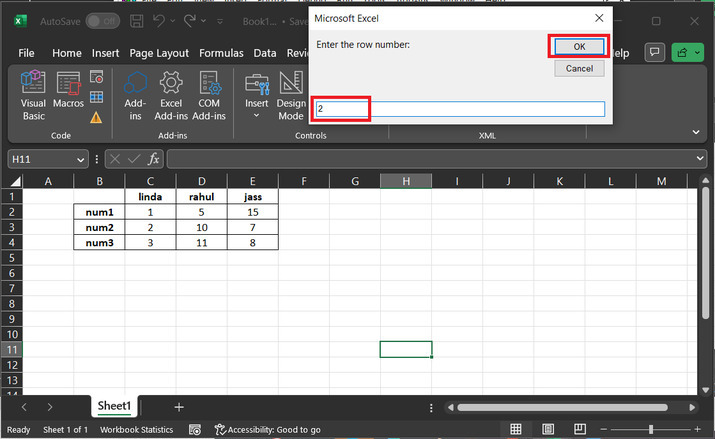Screen dimensions: 715x439
Task: Toggle Use Relative References icon
Action: (x=96, y=97)
